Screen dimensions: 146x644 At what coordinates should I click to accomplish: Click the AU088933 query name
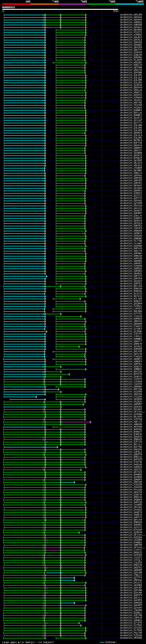8,8
